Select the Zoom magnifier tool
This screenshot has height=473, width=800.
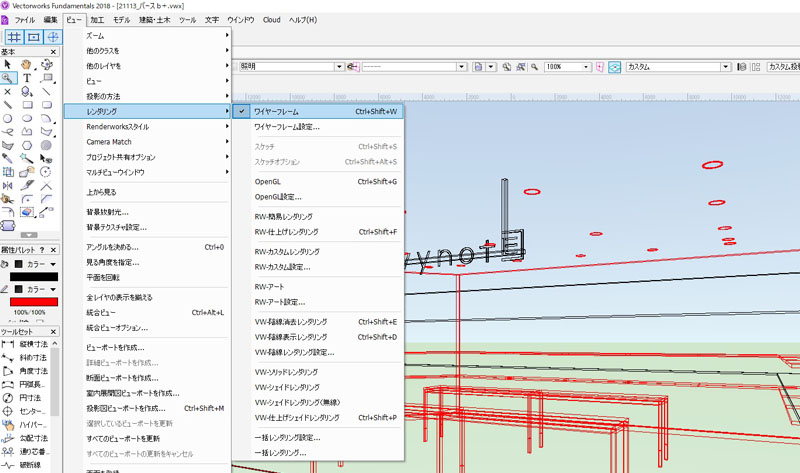[x=8, y=78]
